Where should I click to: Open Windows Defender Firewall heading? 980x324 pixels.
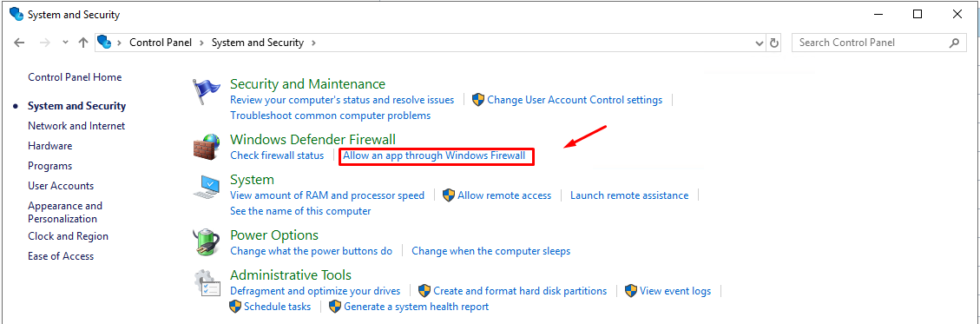(312, 139)
